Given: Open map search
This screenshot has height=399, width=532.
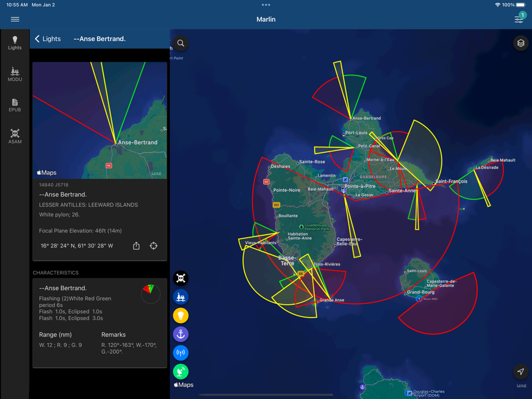Looking at the screenshot, I should 181,43.
